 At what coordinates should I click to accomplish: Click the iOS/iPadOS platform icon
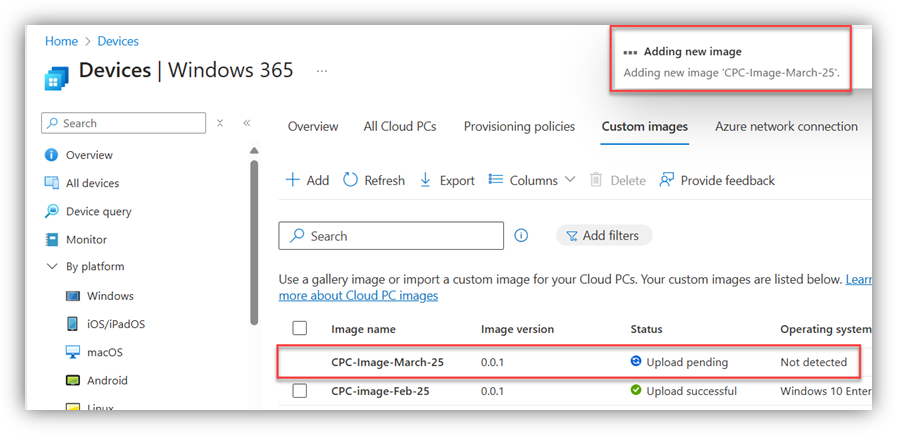[73, 324]
